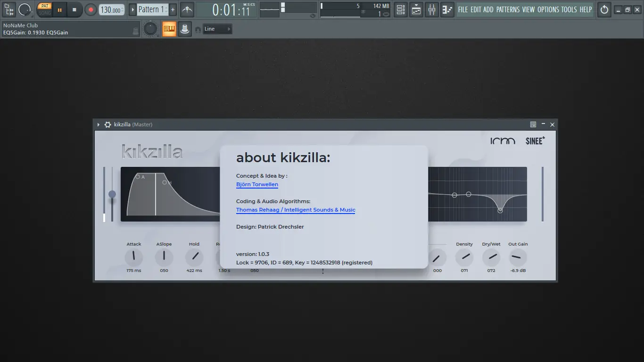Click the Density knob

point(464,257)
